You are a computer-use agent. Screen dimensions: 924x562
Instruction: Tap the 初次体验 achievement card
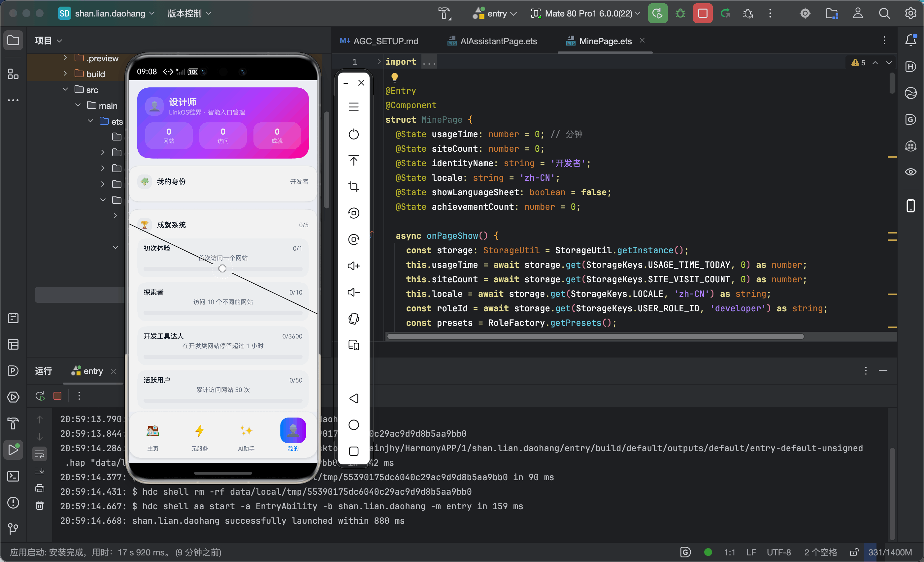(223, 258)
